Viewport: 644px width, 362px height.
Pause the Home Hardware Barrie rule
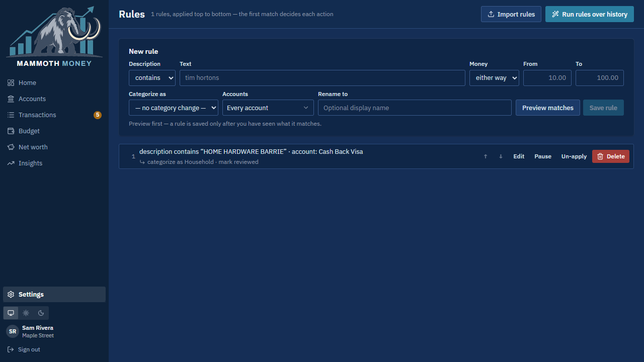coord(543,156)
